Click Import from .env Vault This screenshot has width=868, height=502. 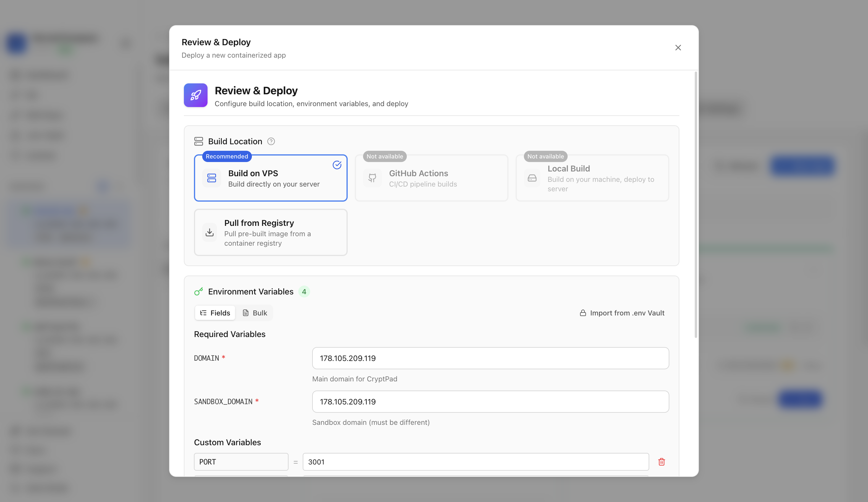click(622, 313)
